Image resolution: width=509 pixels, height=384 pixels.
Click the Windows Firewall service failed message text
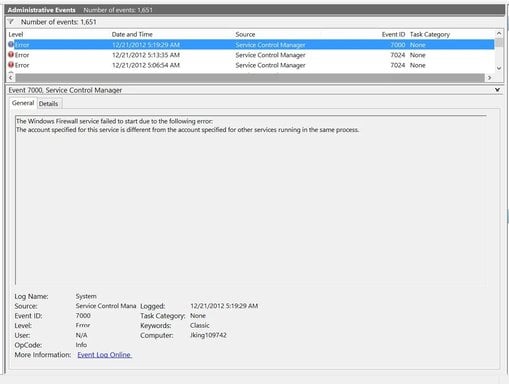(114, 121)
